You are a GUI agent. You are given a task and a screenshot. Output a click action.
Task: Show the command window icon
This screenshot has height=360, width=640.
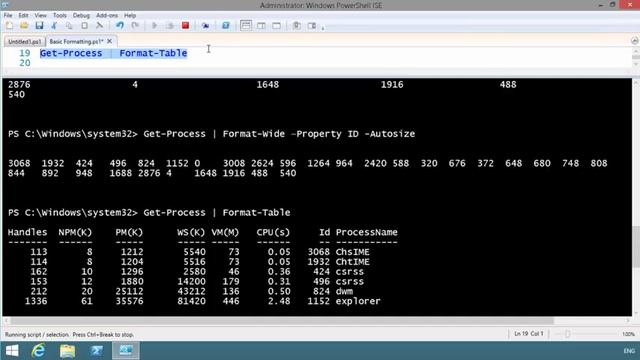point(297,26)
